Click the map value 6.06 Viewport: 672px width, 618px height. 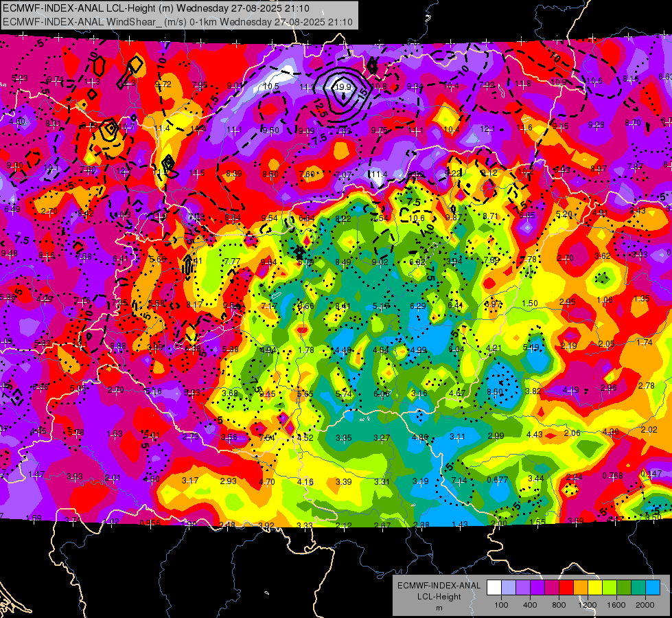click(382, 393)
